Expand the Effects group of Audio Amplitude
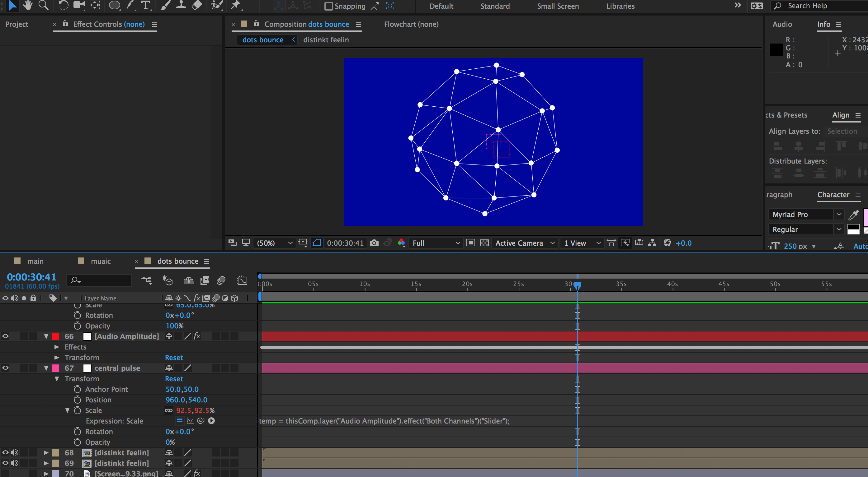This screenshot has height=477, width=868. point(57,347)
